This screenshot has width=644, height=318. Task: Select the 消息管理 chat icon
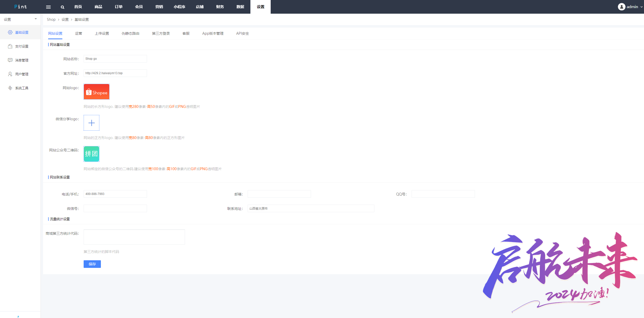click(x=10, y=60)
